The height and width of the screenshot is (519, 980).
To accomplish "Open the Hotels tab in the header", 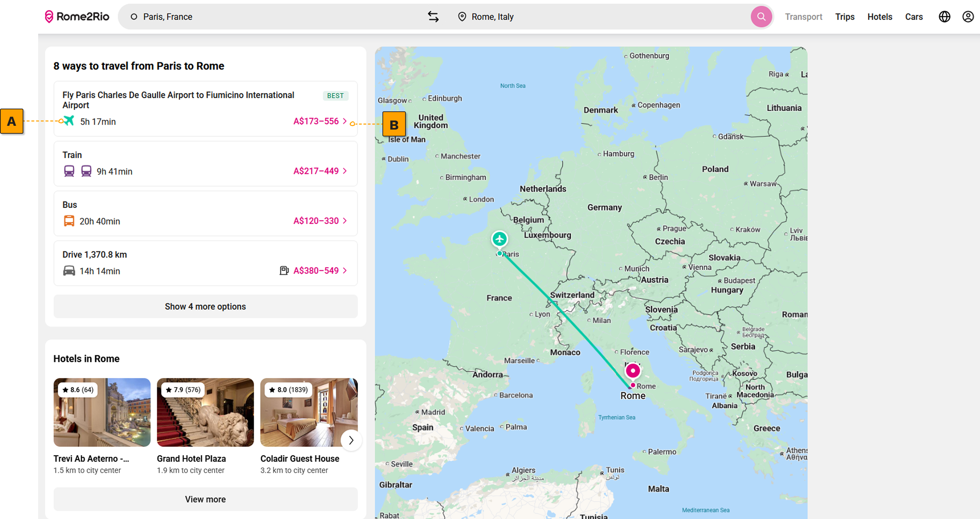I will pyautogui.click(x=880, y=17).
